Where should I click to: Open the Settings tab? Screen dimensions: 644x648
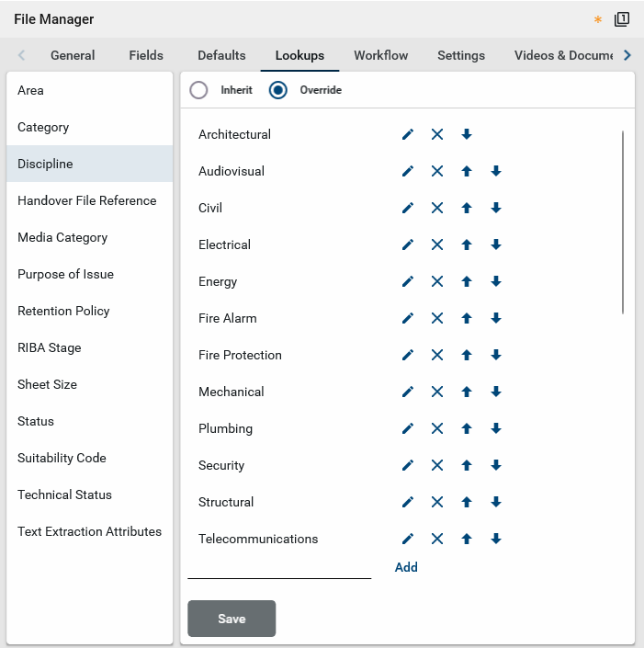click(x=461, y=55)
